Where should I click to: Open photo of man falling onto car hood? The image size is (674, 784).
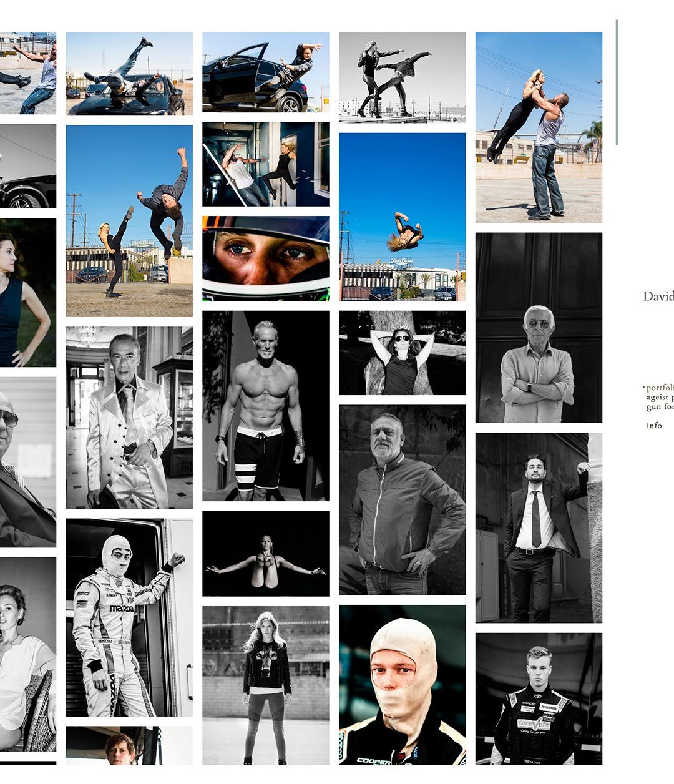tap(129, 74)
